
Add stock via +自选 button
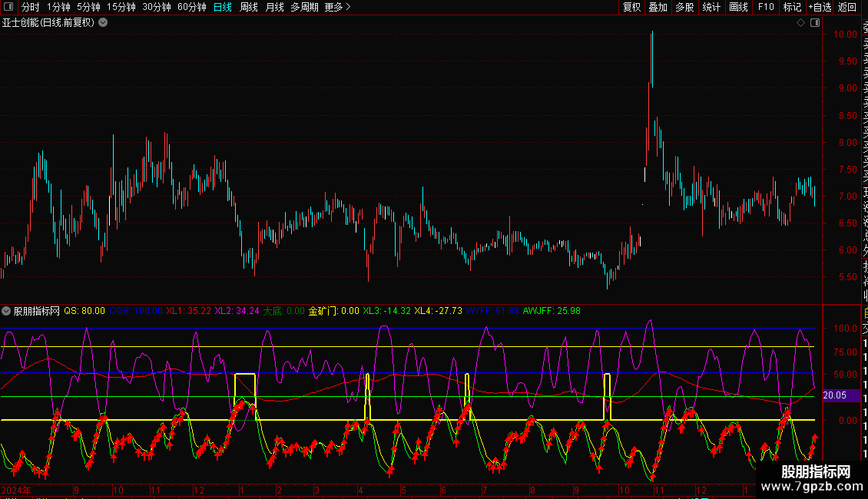pos(820,7)
